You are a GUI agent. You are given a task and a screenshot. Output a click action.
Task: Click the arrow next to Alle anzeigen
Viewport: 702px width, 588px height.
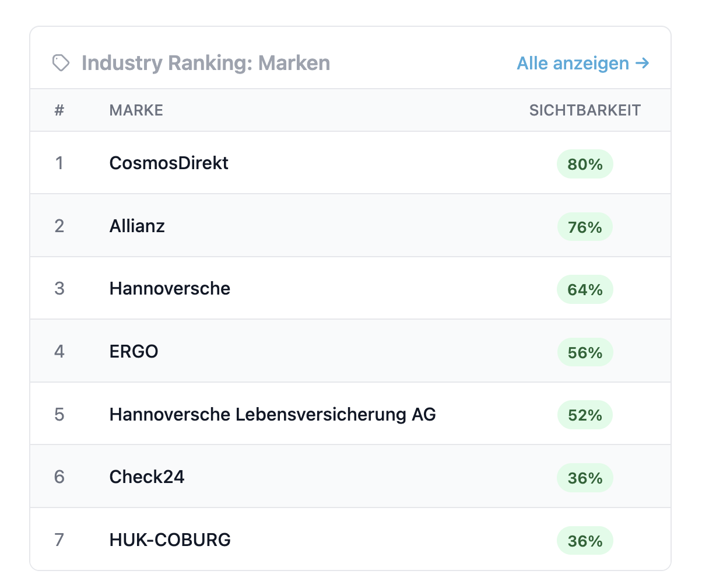(x=642, y=63)
